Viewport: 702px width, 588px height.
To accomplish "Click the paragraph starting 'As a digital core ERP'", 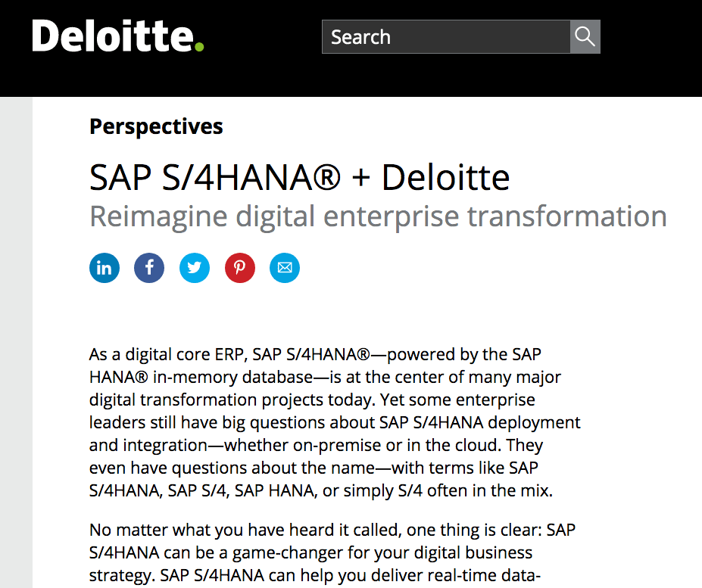I will pos(335,422).
